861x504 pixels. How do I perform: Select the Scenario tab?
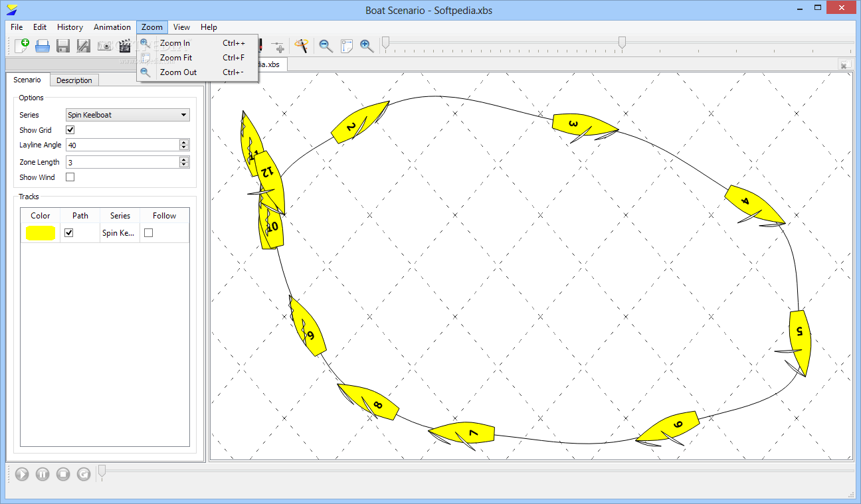[27, 80]
